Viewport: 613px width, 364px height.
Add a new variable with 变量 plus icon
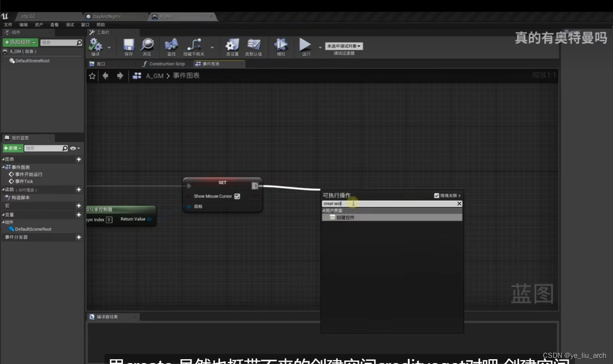click(79, 215)
